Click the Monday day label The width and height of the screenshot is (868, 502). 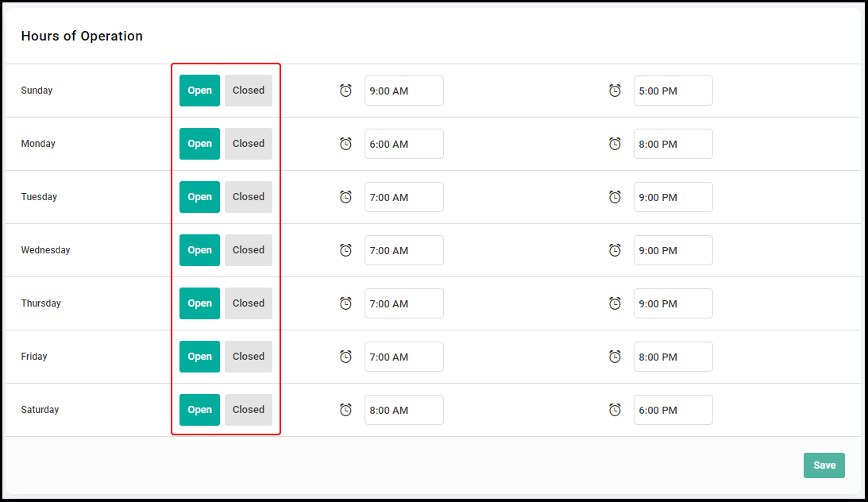(38, 143)
